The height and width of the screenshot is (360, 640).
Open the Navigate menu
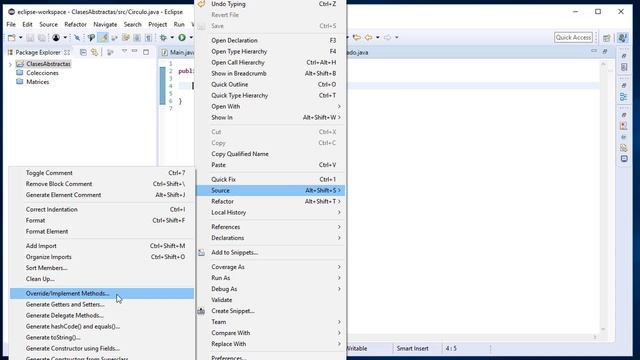point(105,24)
